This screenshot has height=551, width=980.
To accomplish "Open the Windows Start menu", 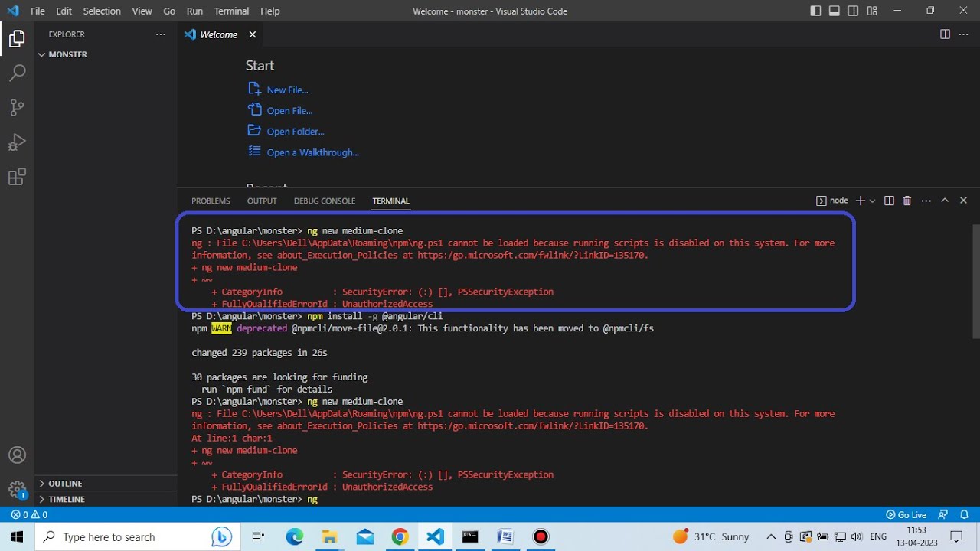I will coord(17,536).
